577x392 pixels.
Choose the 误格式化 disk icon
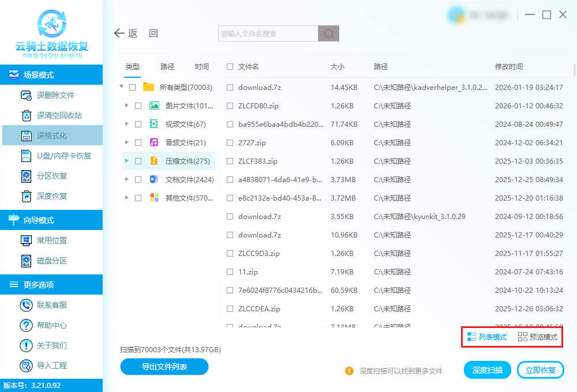point(27,135)
